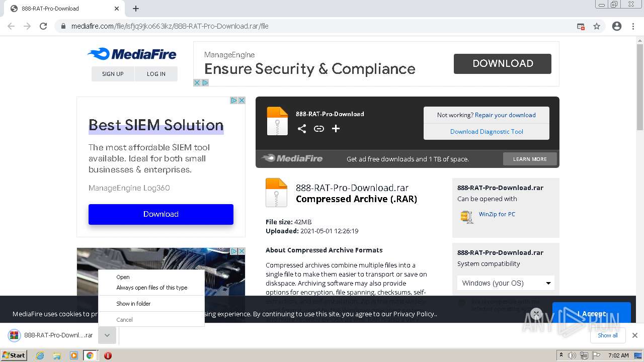Screen dimensions: 644x362
Task: Click the LOG IN button
Action: pyautogui.click(x=156, y=74)
